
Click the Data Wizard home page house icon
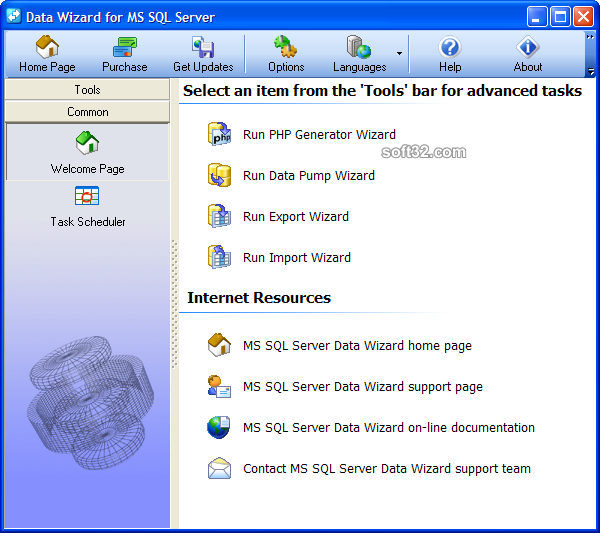click(x=219, y=345)
